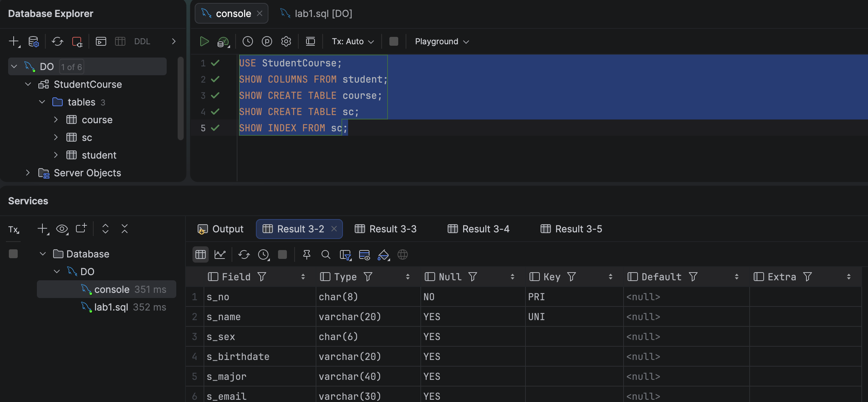Toggle the Field column local filter
The height and width of the screenshot is (402, 868).
262,277
